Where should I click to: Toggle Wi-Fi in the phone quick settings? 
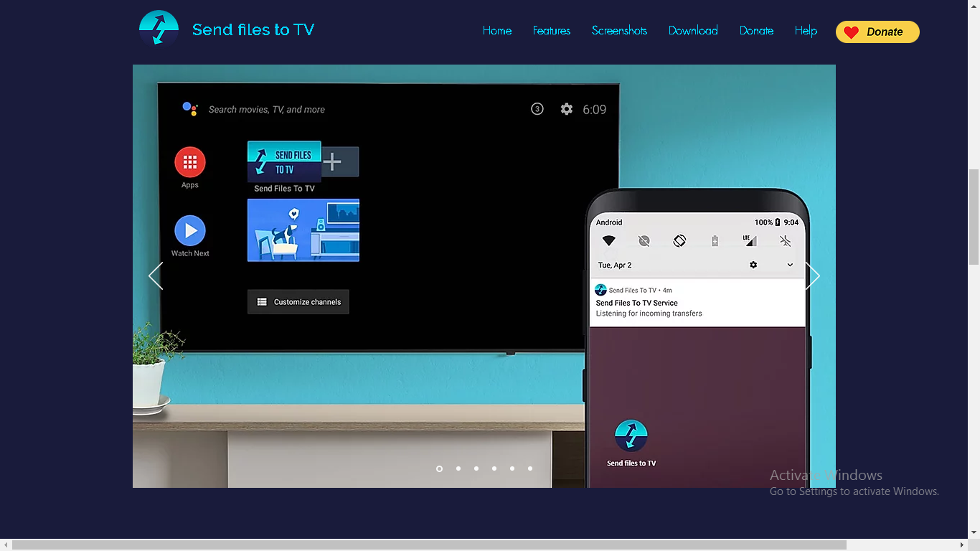tap(608, 240)
